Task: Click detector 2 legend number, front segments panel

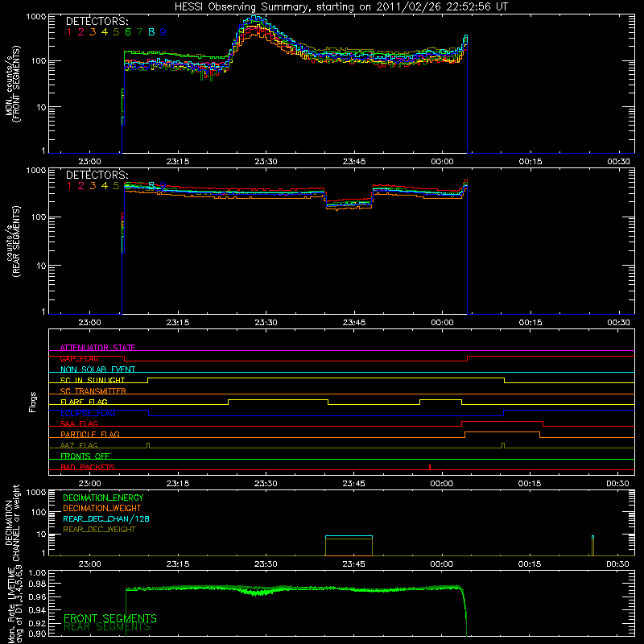Action: coord(81,32)
